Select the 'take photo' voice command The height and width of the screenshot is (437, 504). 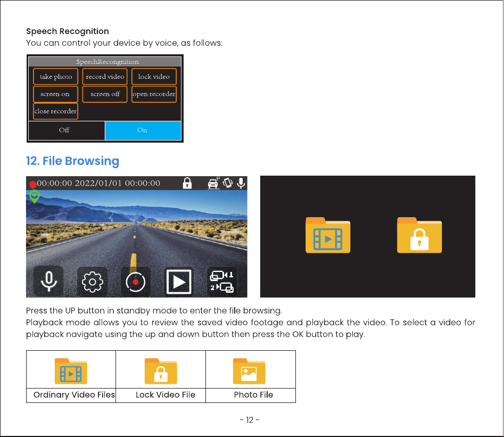click(55, 77)
